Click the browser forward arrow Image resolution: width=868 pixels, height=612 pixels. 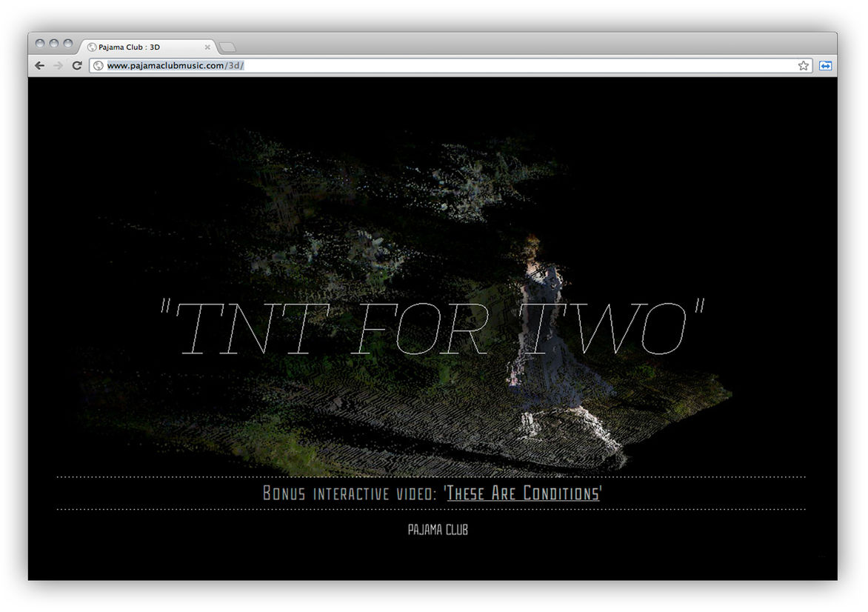(x=58, y=65)
